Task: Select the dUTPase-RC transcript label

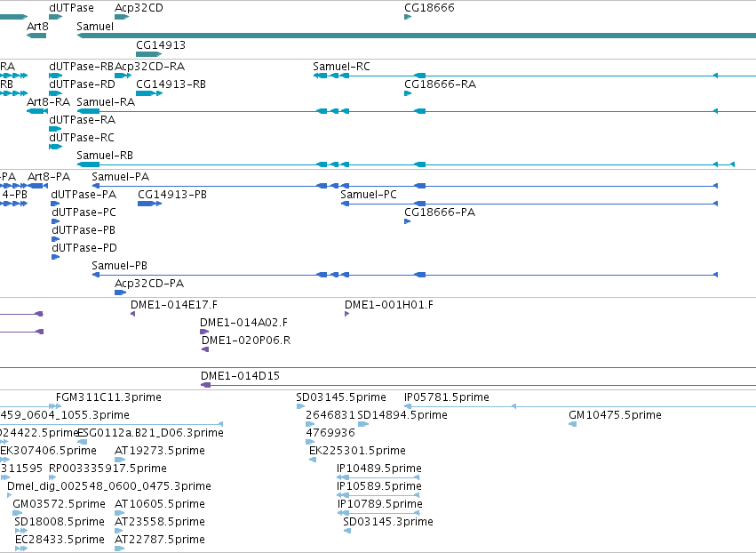Action: 82,138
